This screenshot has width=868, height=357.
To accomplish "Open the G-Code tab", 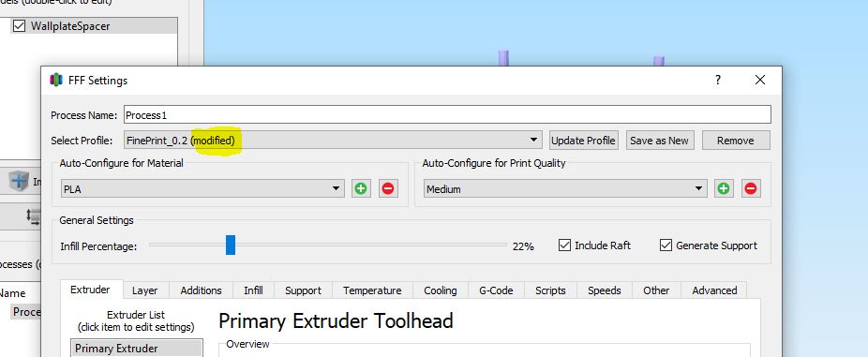I will point(496,290).
